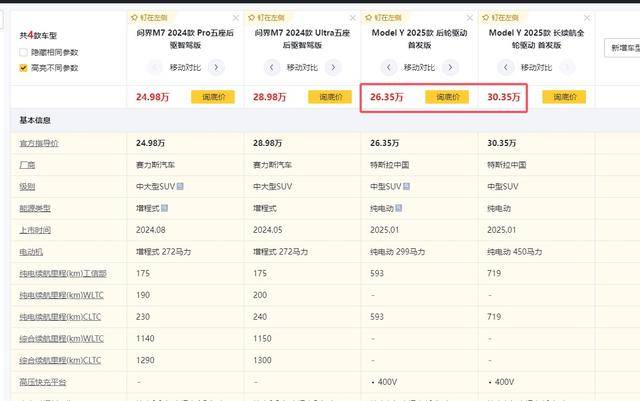
Task: Remove Model Y 后轮驱动 首发版 from comparison
Action: pos(470,18)
